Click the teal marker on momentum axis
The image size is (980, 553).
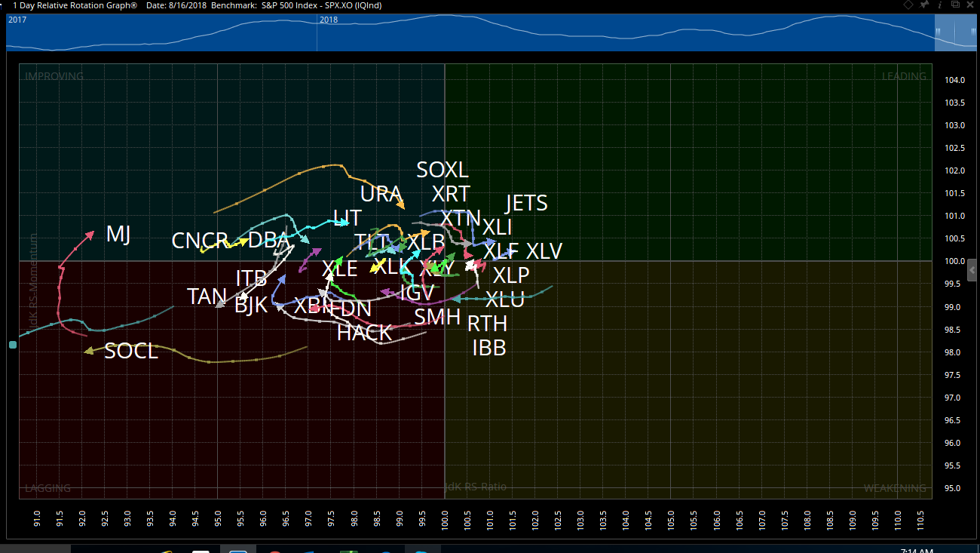[x=12, y=345]
